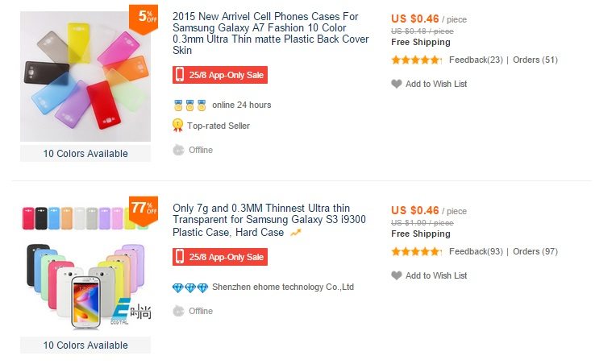This screenshot has height=364, width=616.
Task: View Feedback(93) for the Galaxy S3 case
Action: coord(476,251)
